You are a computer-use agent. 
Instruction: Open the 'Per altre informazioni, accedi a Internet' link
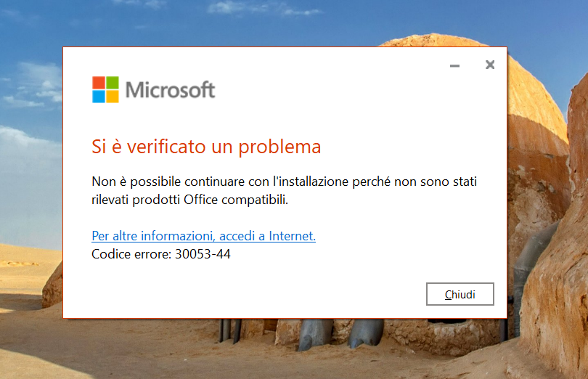pos(203,236)
